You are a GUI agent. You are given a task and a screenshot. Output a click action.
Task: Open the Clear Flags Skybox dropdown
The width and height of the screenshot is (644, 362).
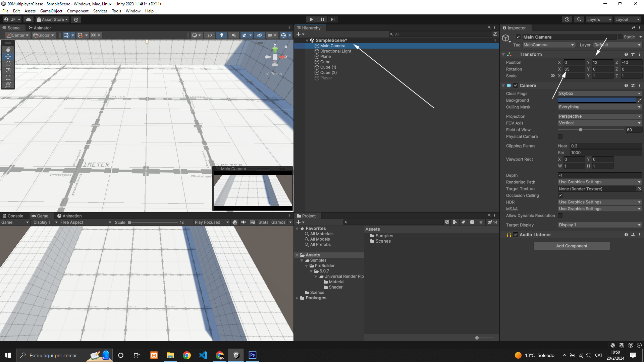[x=600, y=94]
